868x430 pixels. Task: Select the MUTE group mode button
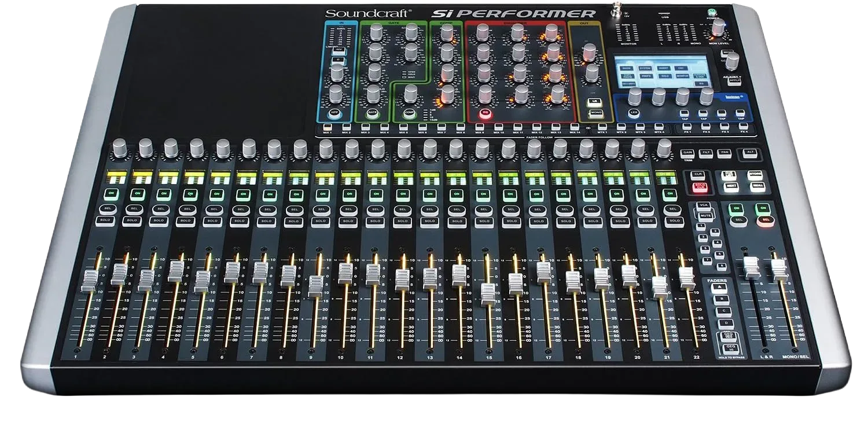click(706, 216)
